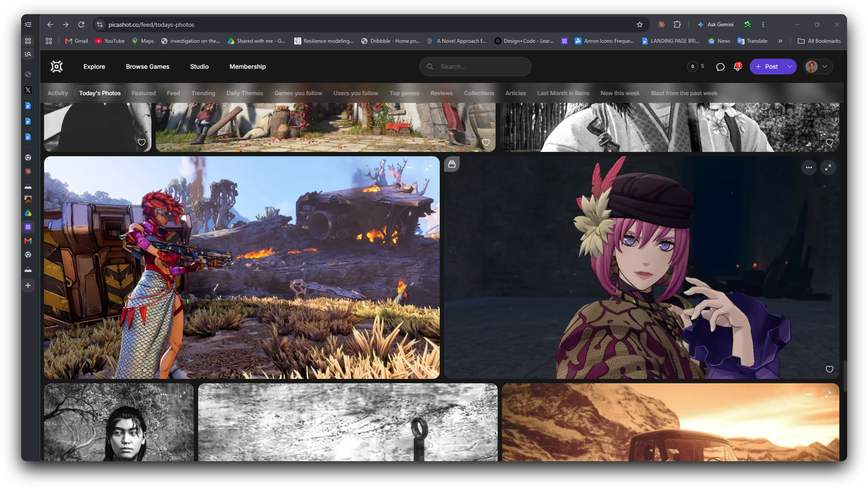
Task: Bookmark this page with the star icon
Action: 640,25
